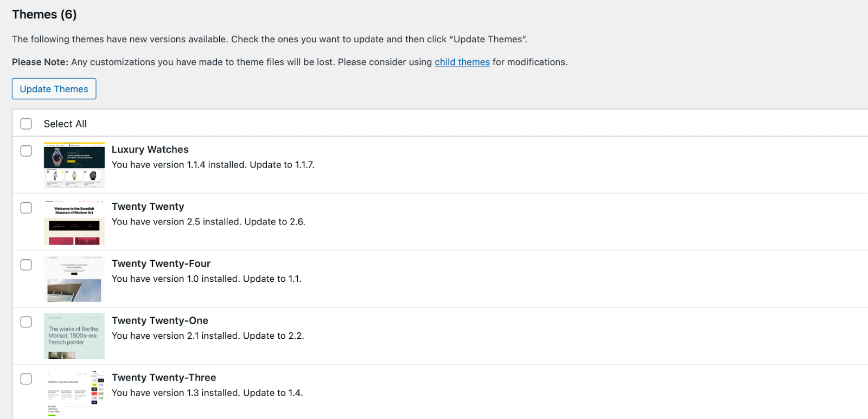Check the Twenty Twenty theme checkbox
Viewport: 868px width, 419px height.
pyautogui.click(x=25, y=208)
